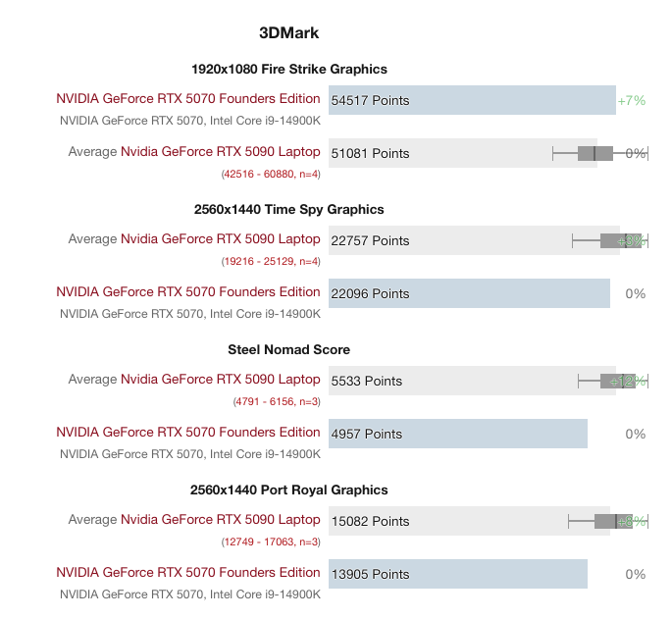Open RTX 5090 Laptop link under Steel Nomad

coord(220,380)
